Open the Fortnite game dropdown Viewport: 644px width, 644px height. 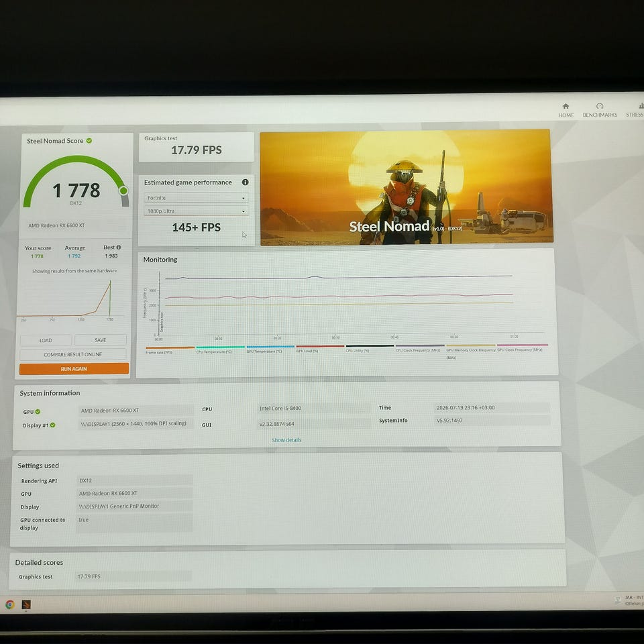197,198
